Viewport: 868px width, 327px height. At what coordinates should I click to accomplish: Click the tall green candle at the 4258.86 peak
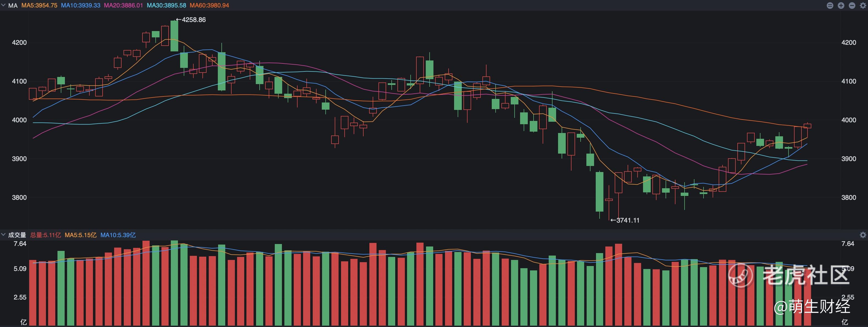point(174,36)
